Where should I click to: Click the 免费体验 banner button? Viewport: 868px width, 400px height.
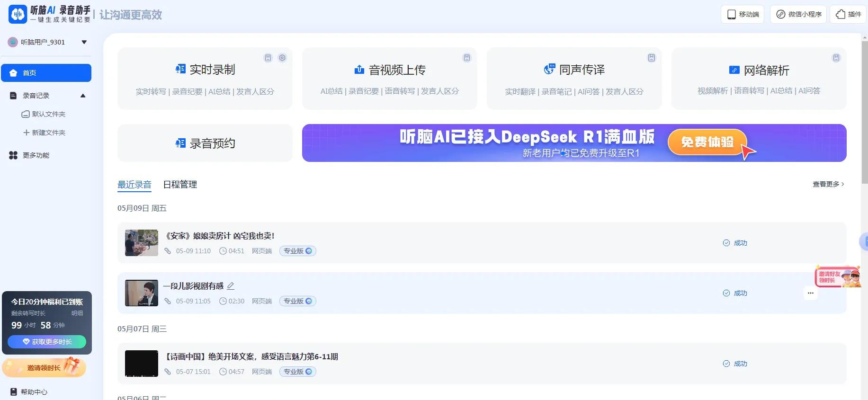coord(707,142)
